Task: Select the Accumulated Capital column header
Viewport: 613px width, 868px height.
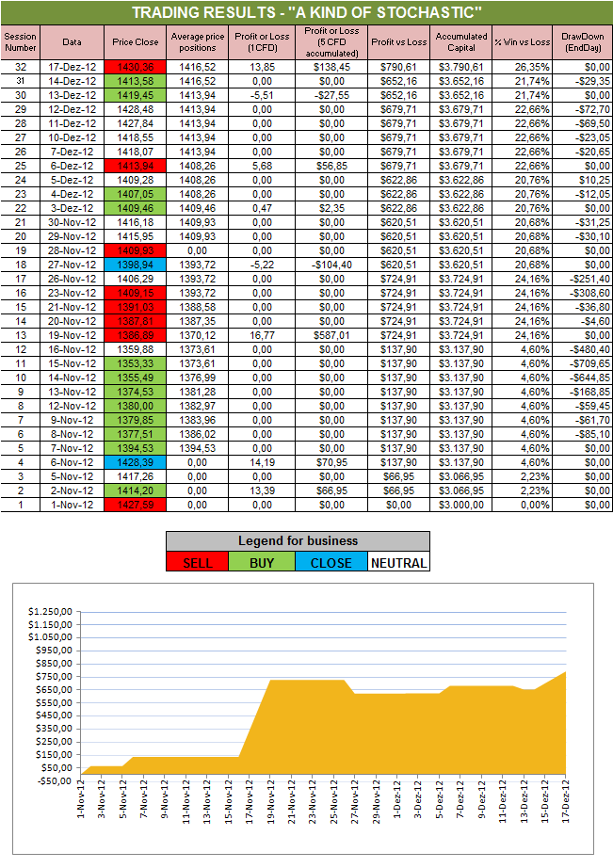Action: click(460, 42)
